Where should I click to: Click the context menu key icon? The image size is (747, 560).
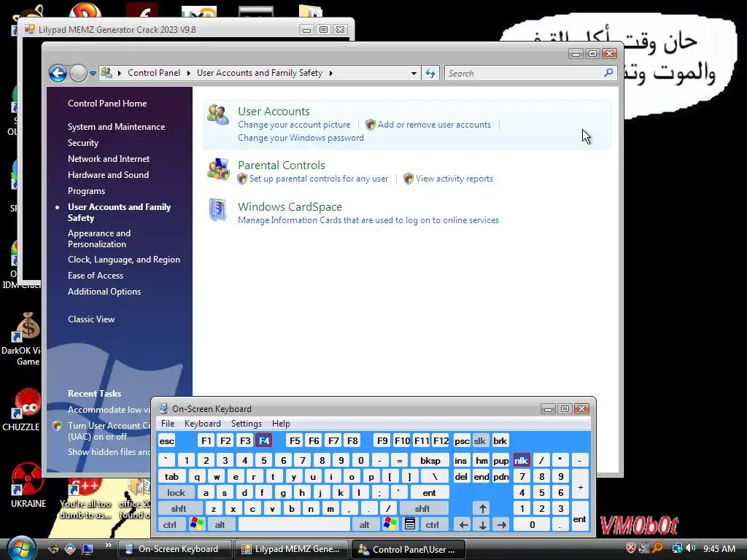click(410, 525)
